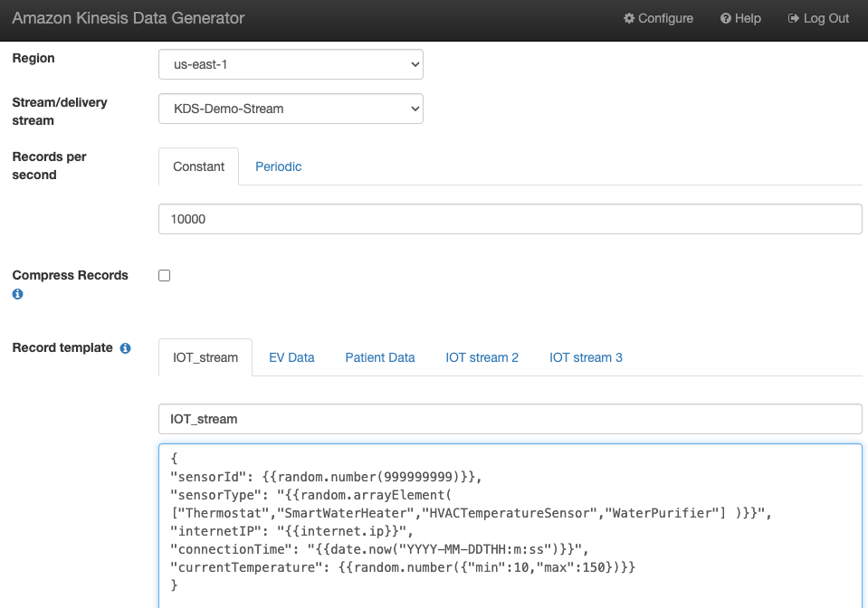
Task: Click the "currentTemperature" line in template
Action: point(403,567)
